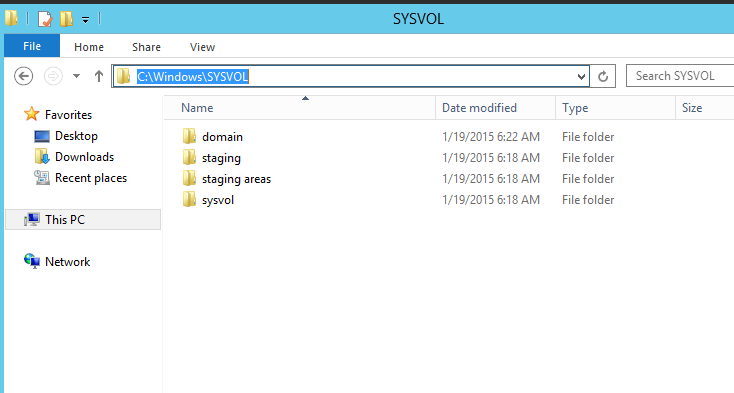Open the File menu tab

32,46
